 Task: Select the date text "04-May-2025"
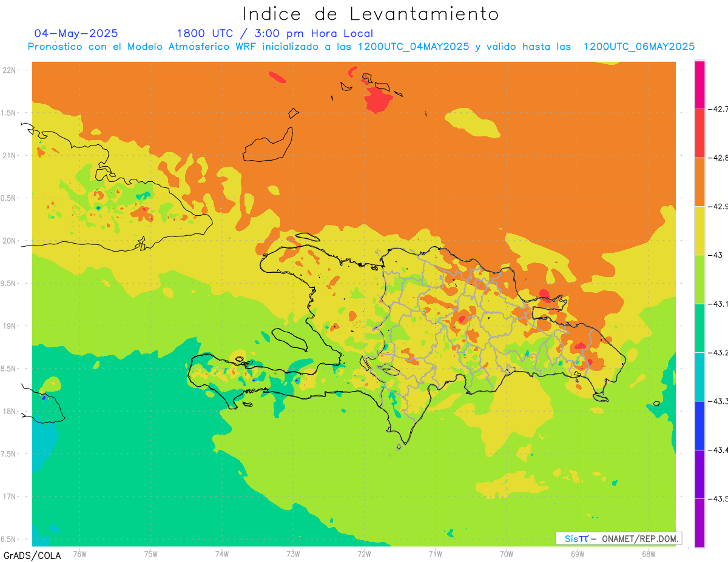click(x=76, y=33)
